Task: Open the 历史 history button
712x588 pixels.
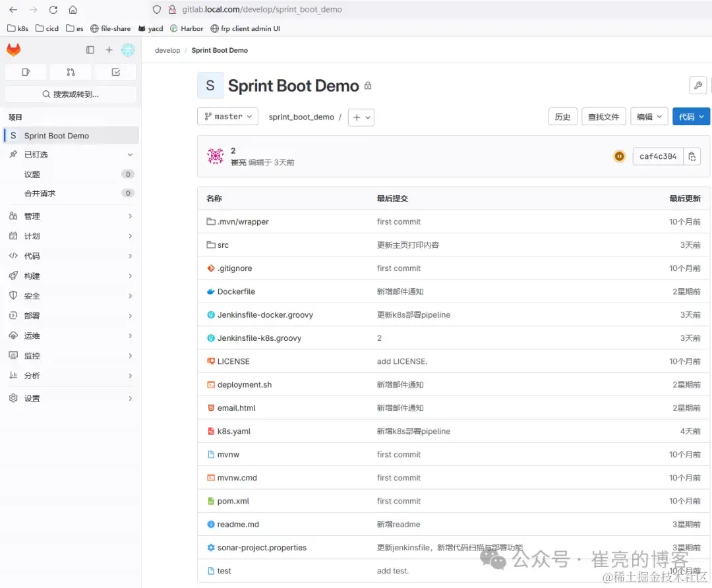Action: point(562,116)
